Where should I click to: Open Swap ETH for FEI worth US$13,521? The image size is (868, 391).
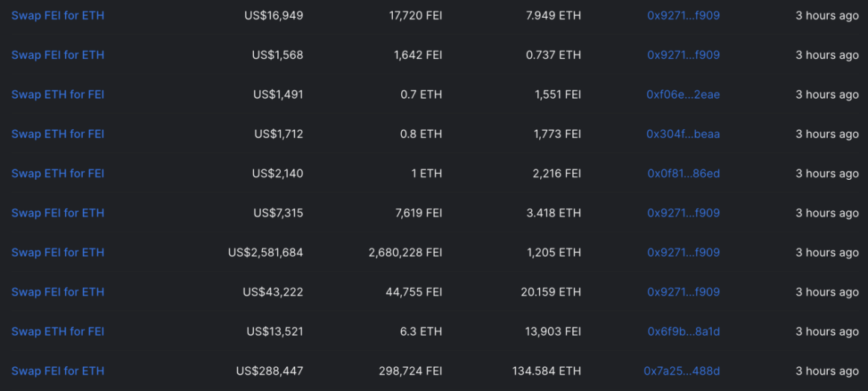(x=58, y=331)
